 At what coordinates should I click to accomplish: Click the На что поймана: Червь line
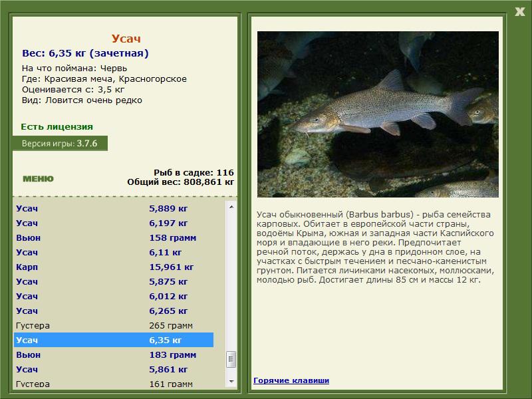[74, 68]
